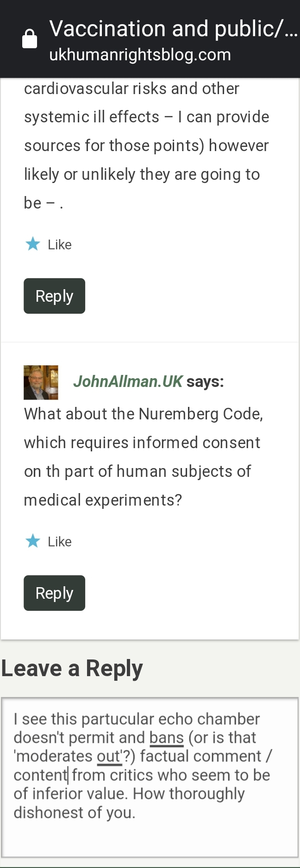
Task: Click the 'What about the Nuremberg Code' text
Action: click(x=144, y=414)
